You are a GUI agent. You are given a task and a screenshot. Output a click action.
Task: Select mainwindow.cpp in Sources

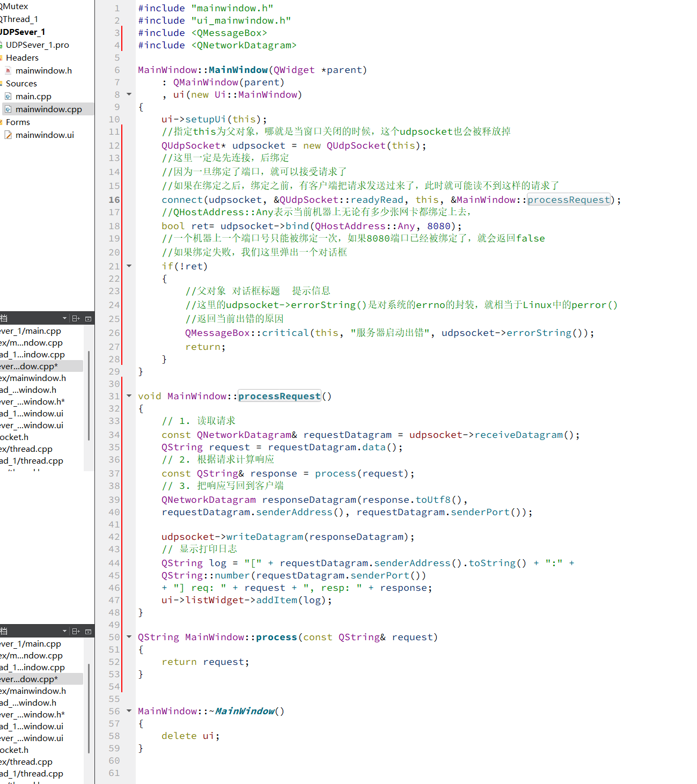coord(48,109)
